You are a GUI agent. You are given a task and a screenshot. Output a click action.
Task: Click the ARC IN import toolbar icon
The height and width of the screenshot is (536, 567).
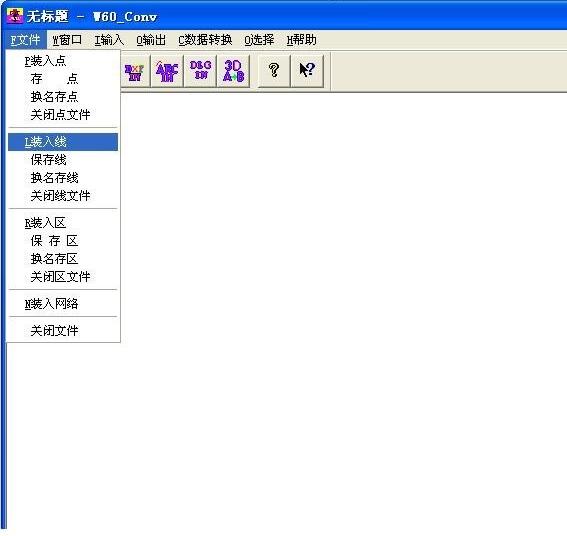tap(167, 71)
